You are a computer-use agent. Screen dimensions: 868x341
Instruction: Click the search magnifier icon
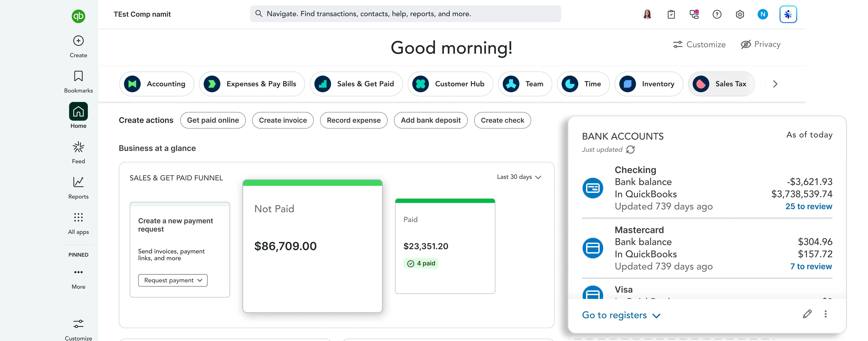point(259,14)
